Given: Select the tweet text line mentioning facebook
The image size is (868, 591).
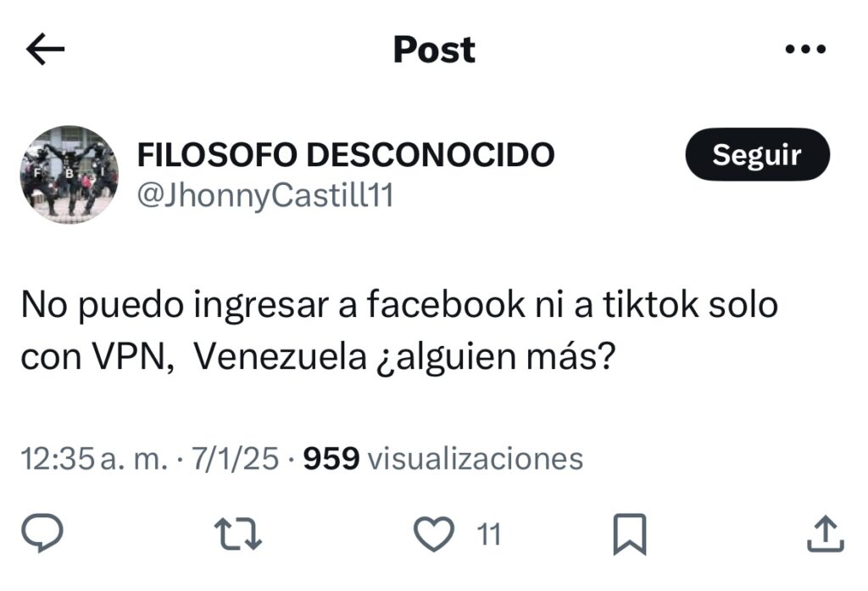Looking at the screenshot, I should pos(400,305).
